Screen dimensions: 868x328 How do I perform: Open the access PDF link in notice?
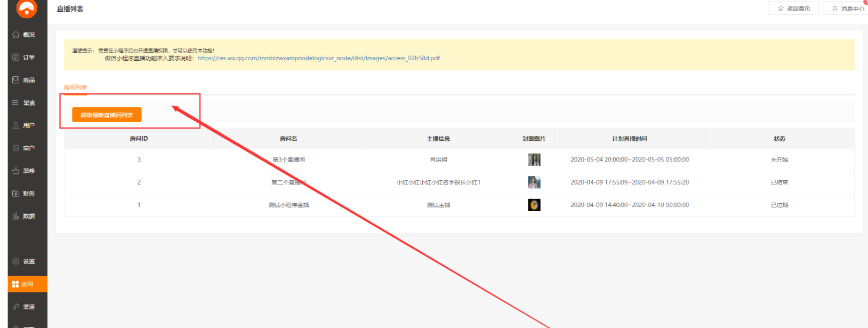pos(318,58)
